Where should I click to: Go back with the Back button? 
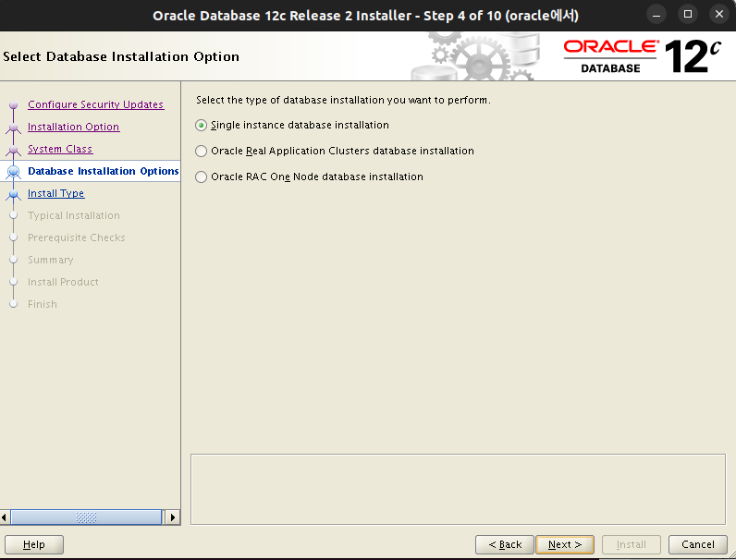coord(505,544)
